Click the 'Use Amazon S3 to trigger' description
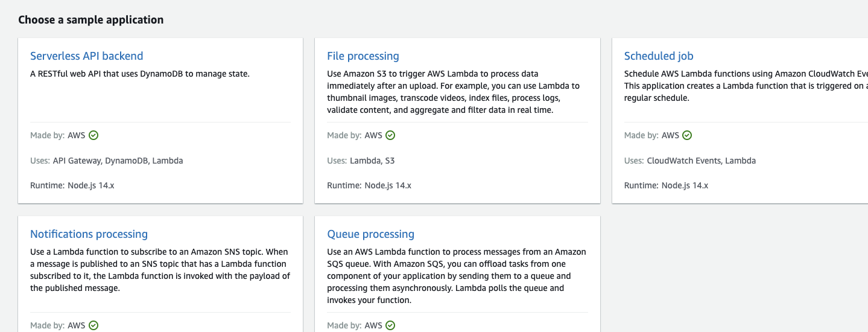 [x=454, y=92]
